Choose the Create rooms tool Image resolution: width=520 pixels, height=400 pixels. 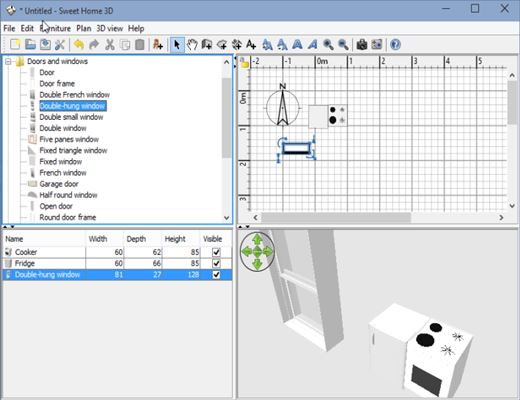point(222,44)
